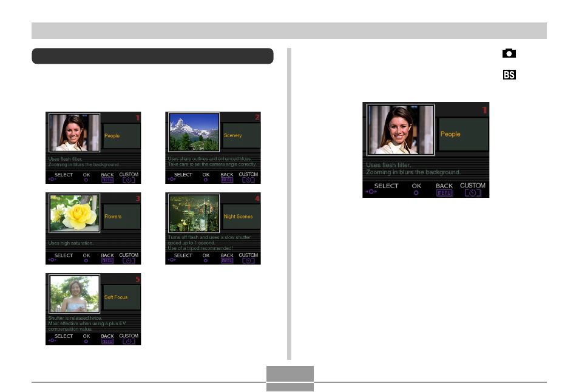This screenshot has height=392, width=579.
Task: Select the Night Scenes scene label
Action: pos(238,217)
